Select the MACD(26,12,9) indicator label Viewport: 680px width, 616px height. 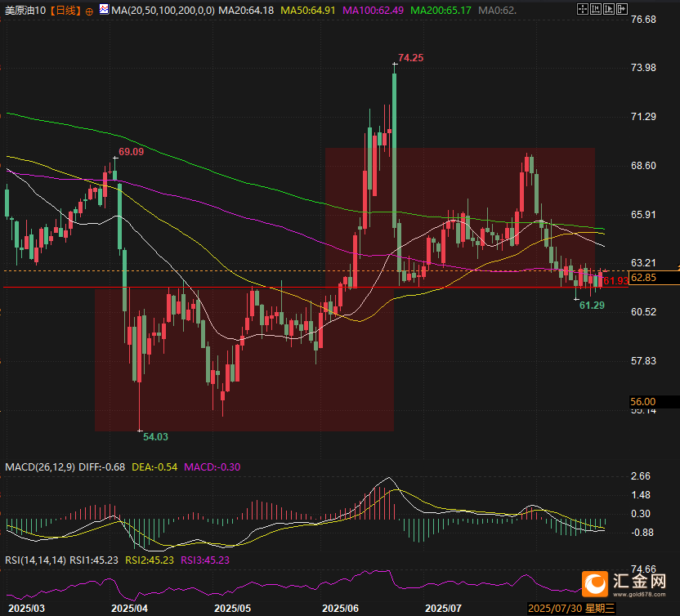click(40, 467)
